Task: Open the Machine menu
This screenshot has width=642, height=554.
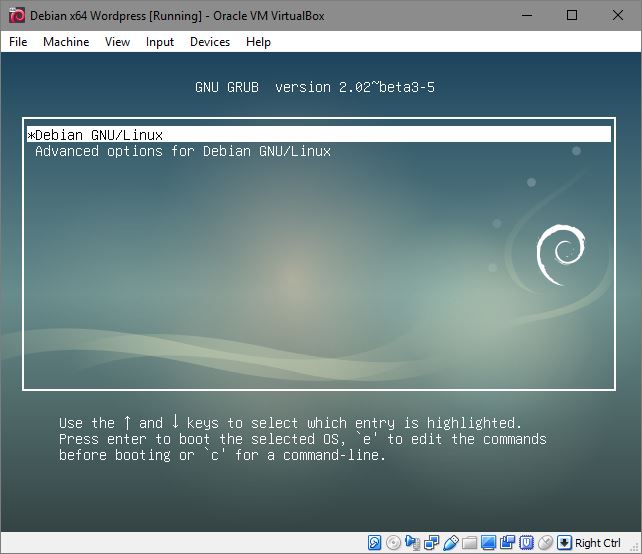Action: [x=66, y=42]
